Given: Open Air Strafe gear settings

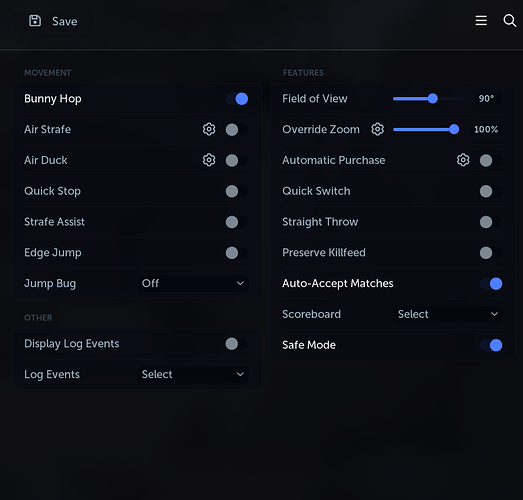Looking at the screenshot, I should coord(209,129).
